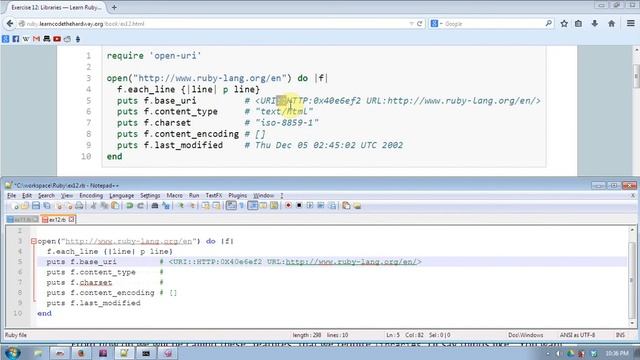Open the Plugins menu in Notepad++

[238, 196]
